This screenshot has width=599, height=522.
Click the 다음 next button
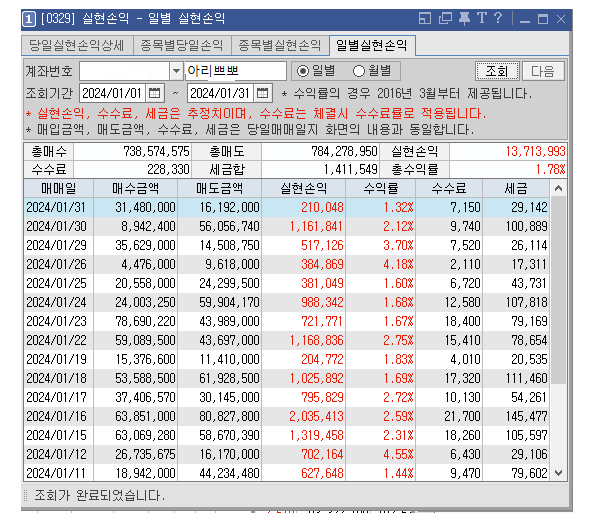pyautogui.click(x=543, y=71)
